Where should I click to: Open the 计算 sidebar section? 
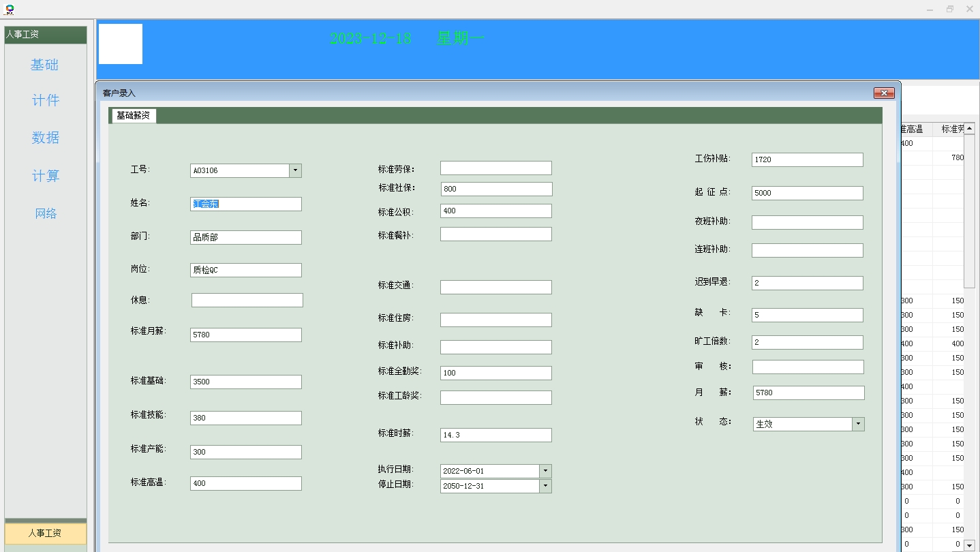point(45,176)
